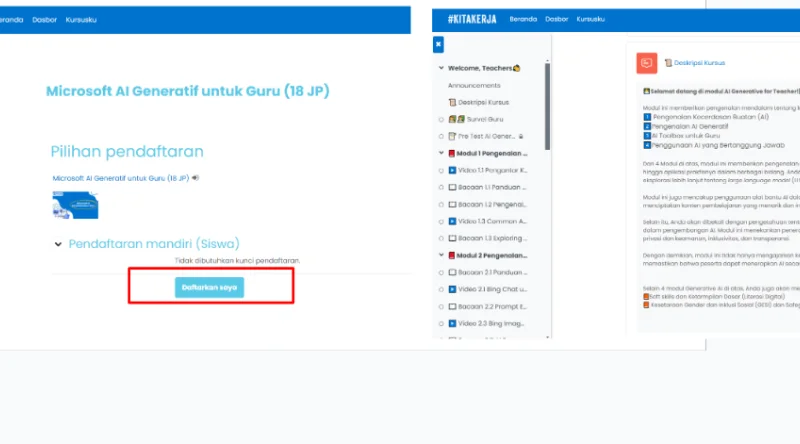This screenshot has width=800, height=444.
Task: Open Dasbor in the KITAKERJA navbar
Action: click(557, 19)
